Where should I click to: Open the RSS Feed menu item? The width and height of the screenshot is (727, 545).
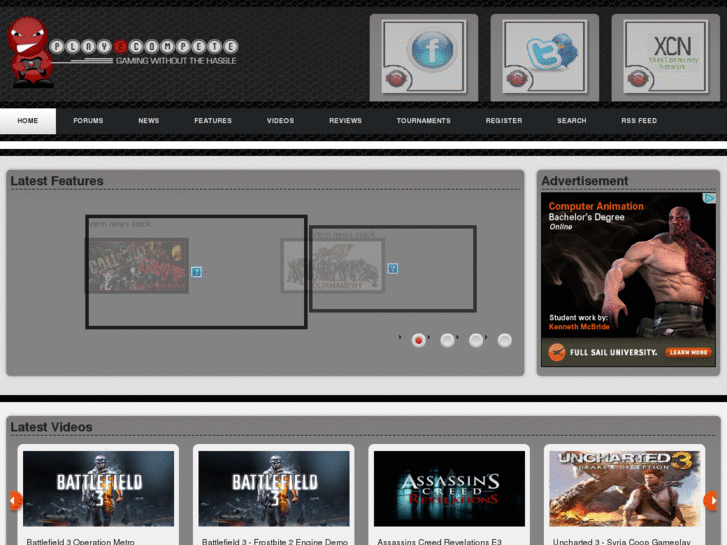(639, 121)
